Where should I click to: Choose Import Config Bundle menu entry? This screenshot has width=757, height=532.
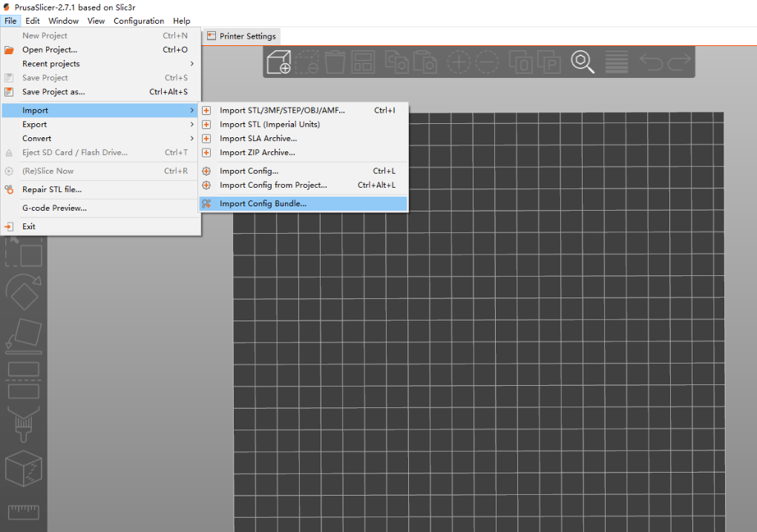[263, 203]
